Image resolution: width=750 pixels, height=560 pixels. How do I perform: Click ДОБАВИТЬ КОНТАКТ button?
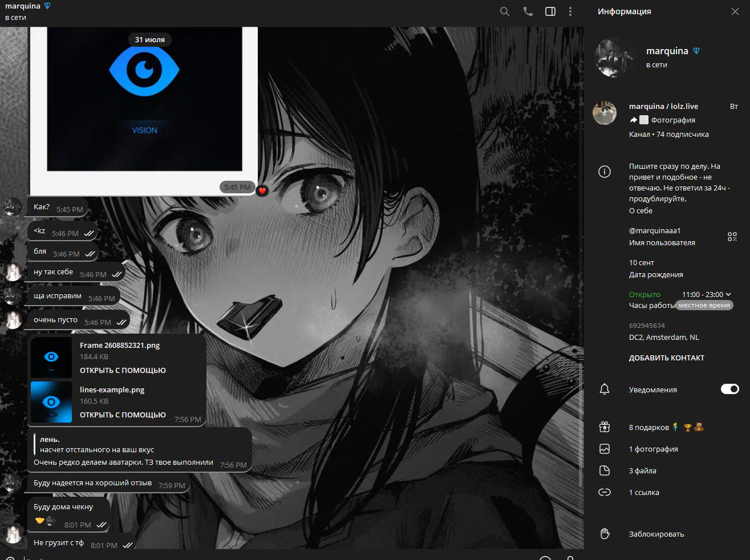(x=667, y=358)
